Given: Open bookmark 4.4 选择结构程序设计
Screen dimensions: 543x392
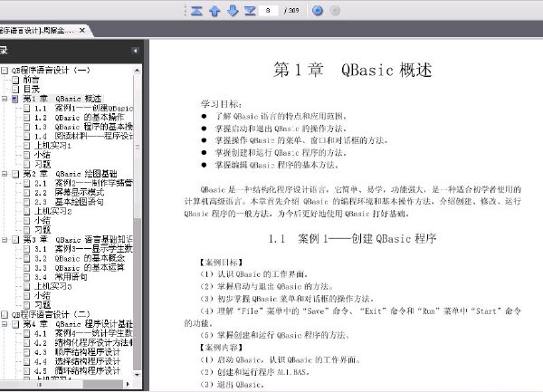Looking at the screenshot, I should (x=77, y=361).
